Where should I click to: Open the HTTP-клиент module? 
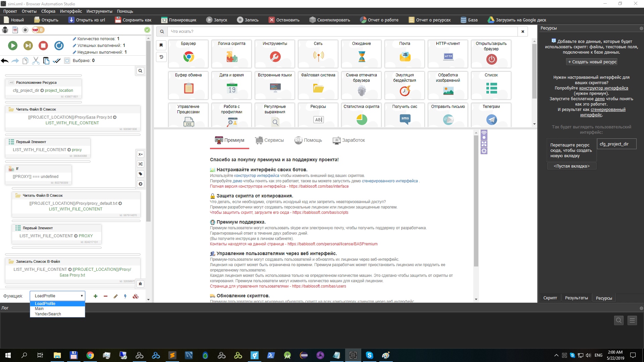[x=448, y=56]
